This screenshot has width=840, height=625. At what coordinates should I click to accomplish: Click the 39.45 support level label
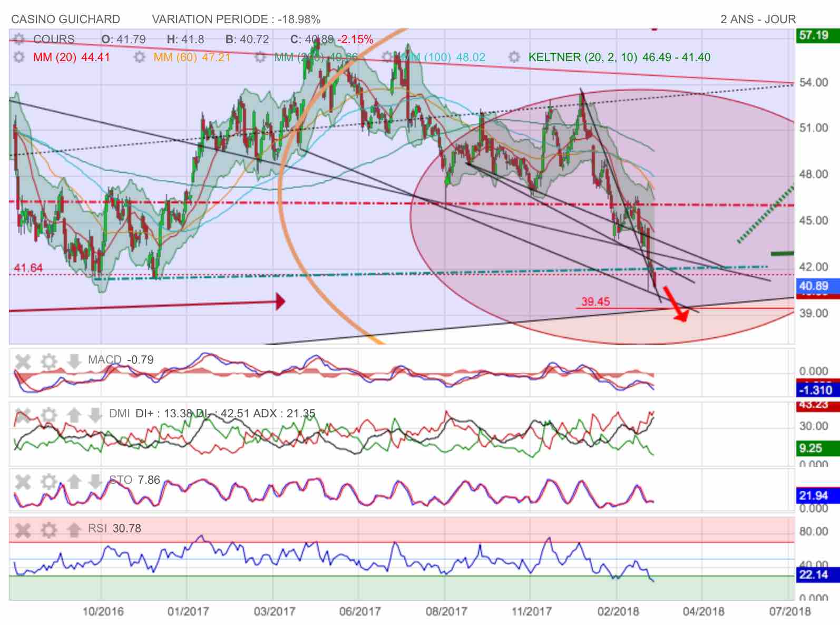(x=595, y=301)
